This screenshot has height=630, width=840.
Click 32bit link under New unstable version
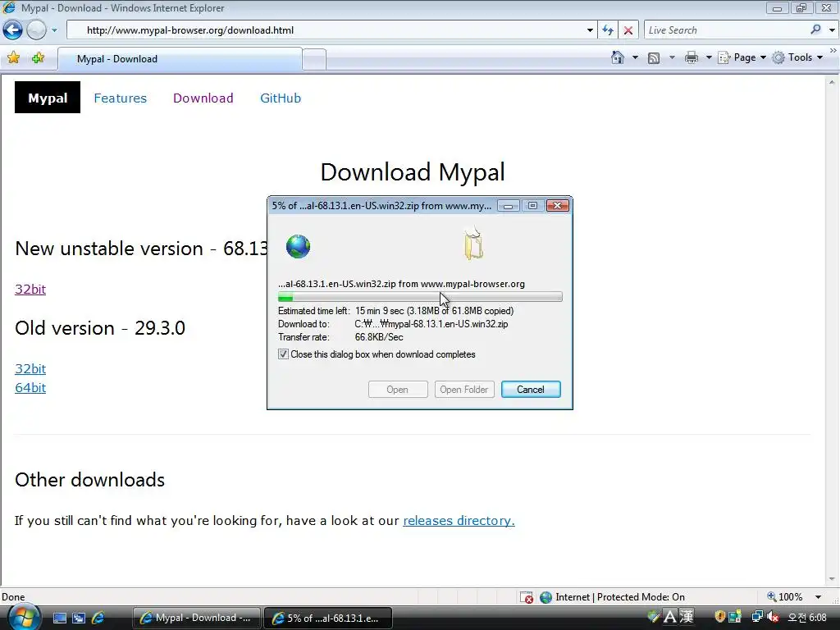(x=30, y=290)
